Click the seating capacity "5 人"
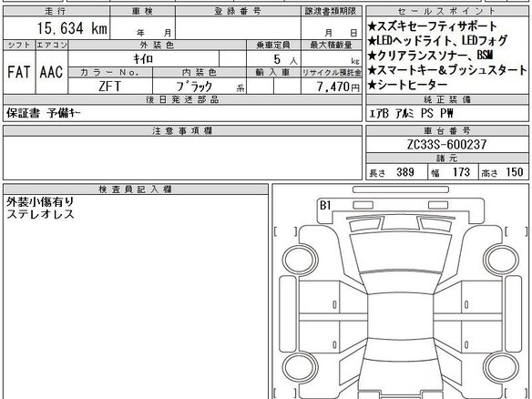The width and height of the screenshot is (532, 399). click(285, 60)
